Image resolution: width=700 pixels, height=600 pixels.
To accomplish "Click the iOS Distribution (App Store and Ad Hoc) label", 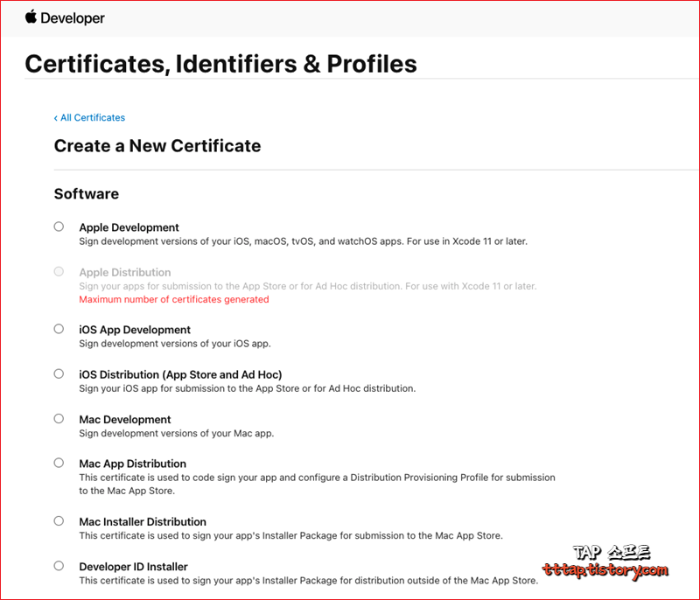I will [x=181, y=374].
